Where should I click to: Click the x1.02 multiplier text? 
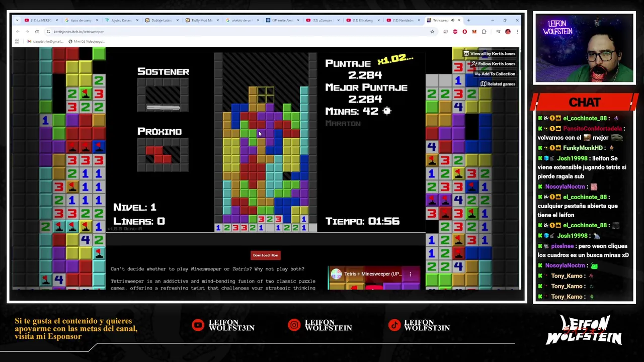point(395,59)
